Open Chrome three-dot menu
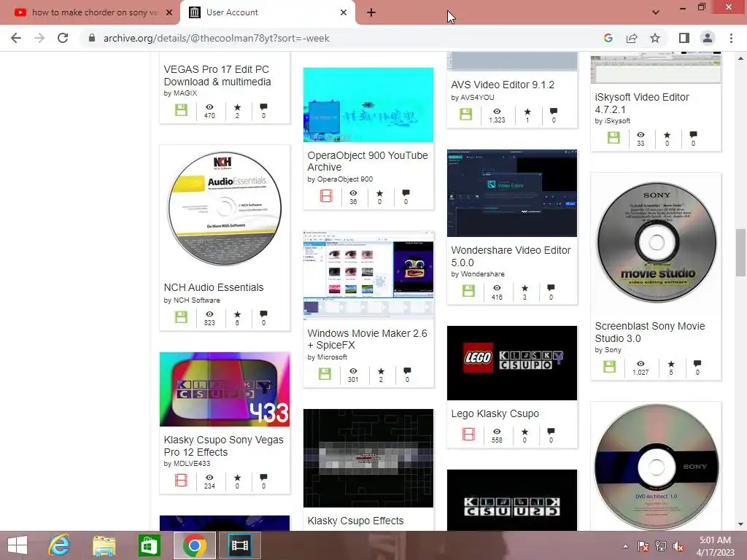The height and width of the screenshot is (560, 747). click(731, 38)
